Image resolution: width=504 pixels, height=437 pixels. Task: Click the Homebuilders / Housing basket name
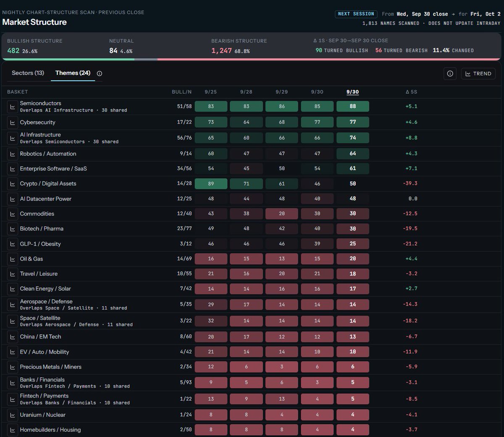pyautogui.click(x=50, y=430)
